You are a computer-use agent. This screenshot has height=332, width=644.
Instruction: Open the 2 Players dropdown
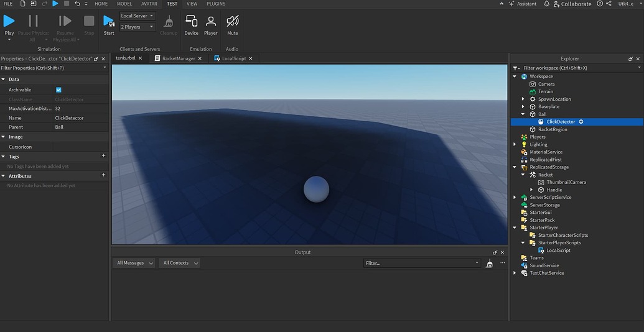click(138, 27)
